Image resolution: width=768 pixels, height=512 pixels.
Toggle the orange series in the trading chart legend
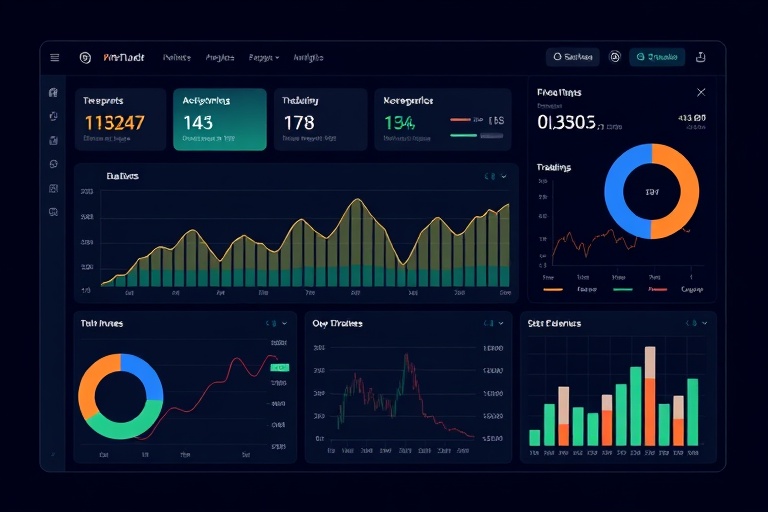pos(553,289)
